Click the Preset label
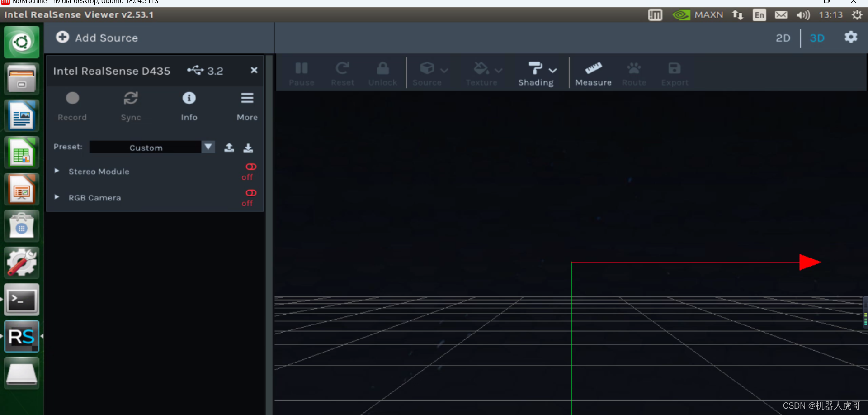This screenshot has height=415, width=868. pos(68,147)
